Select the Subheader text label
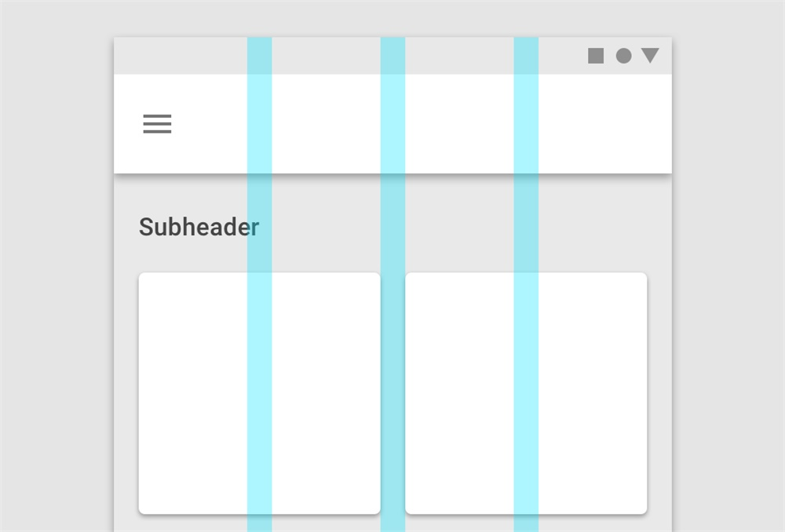785x532 pixels. (199, 227)
